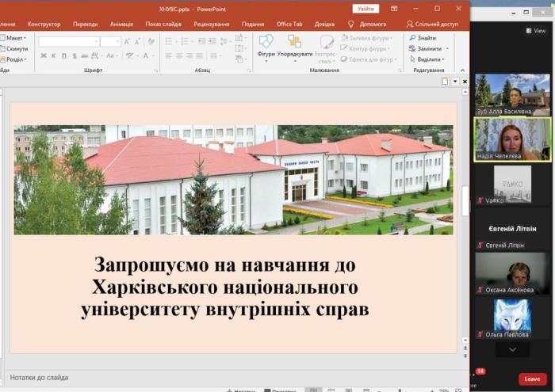Increase font size with the larger A icon
Image resolution: width=555 pixels, height=392 pixels.
tap(127, 42)
